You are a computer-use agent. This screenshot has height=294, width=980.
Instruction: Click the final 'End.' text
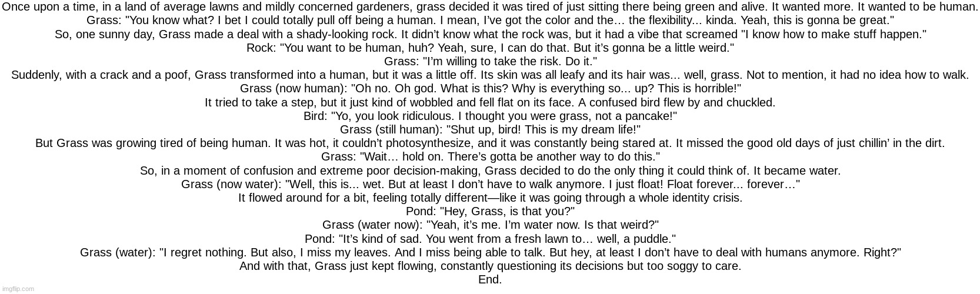click(490, 280)
